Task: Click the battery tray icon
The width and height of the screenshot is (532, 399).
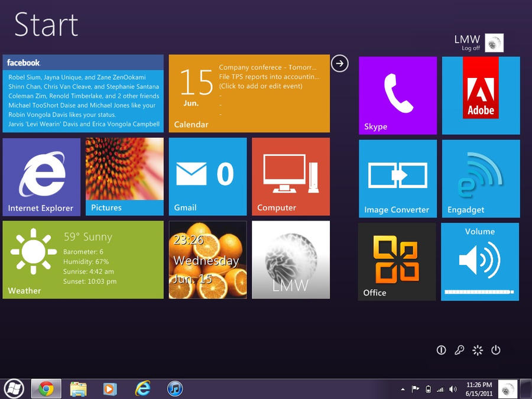Action: coord(429,389)
